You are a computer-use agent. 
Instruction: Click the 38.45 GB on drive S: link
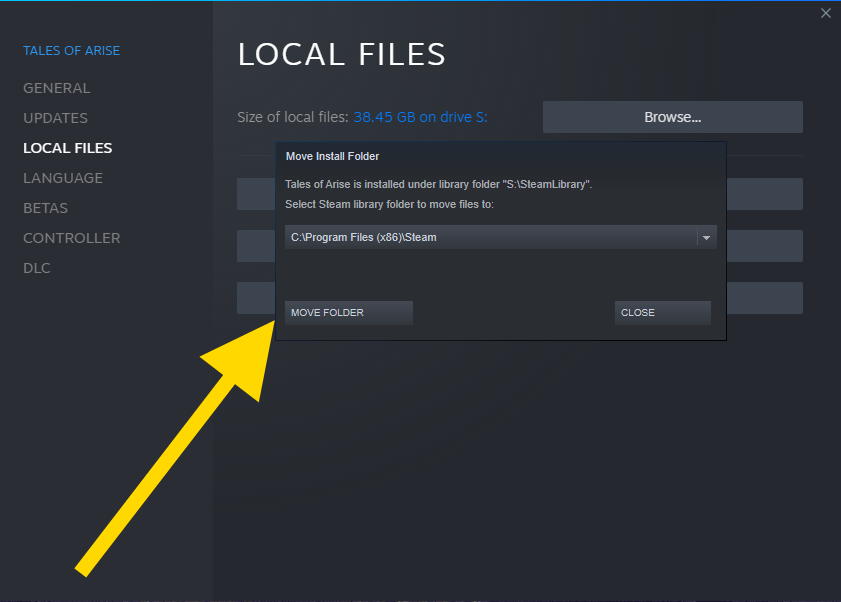pyautogui.click(x=420, y=117)
